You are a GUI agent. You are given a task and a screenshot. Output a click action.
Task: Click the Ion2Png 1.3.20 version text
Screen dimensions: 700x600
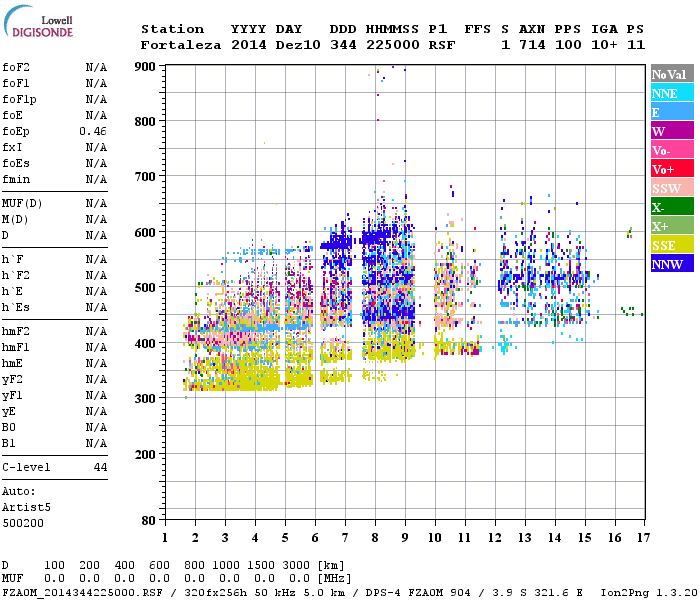click(649, 593)
